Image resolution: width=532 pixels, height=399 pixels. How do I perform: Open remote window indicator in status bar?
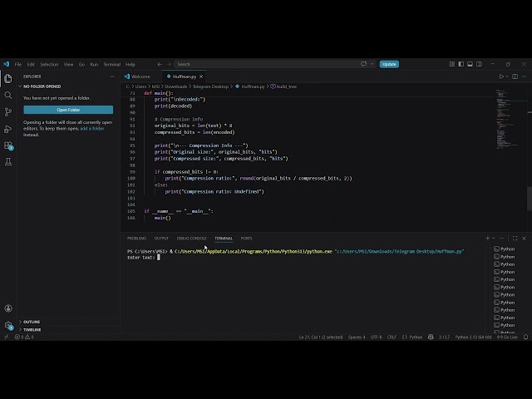[x=6, y=337]
